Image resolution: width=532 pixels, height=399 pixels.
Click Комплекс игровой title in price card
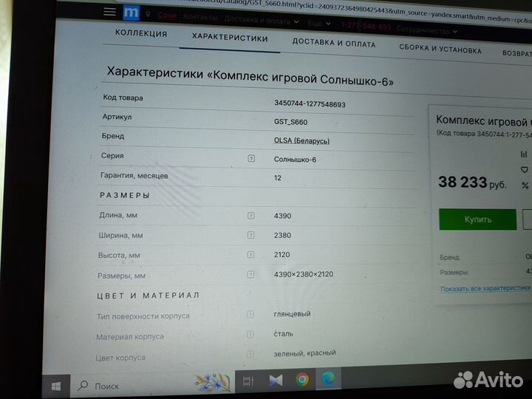483,120
